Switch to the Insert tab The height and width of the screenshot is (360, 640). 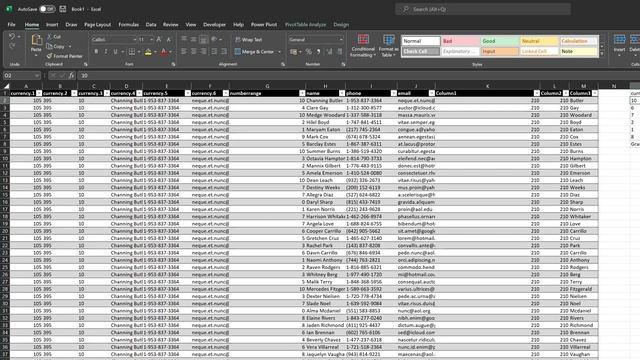pos(52,24)
